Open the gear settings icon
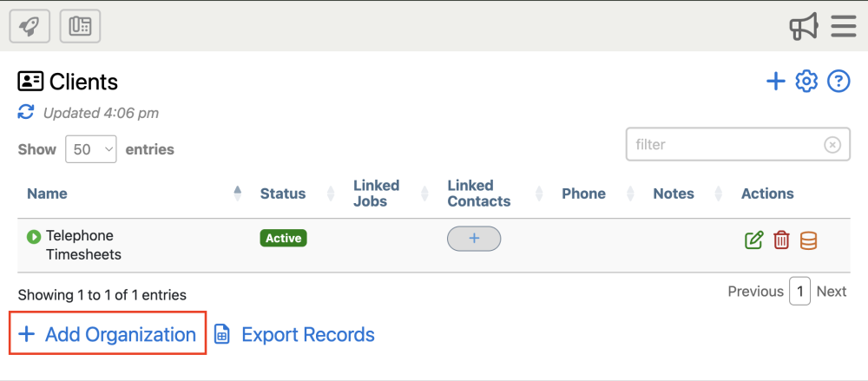The width and height of the screenshot is (868, 381). click(x=807, y=82)
